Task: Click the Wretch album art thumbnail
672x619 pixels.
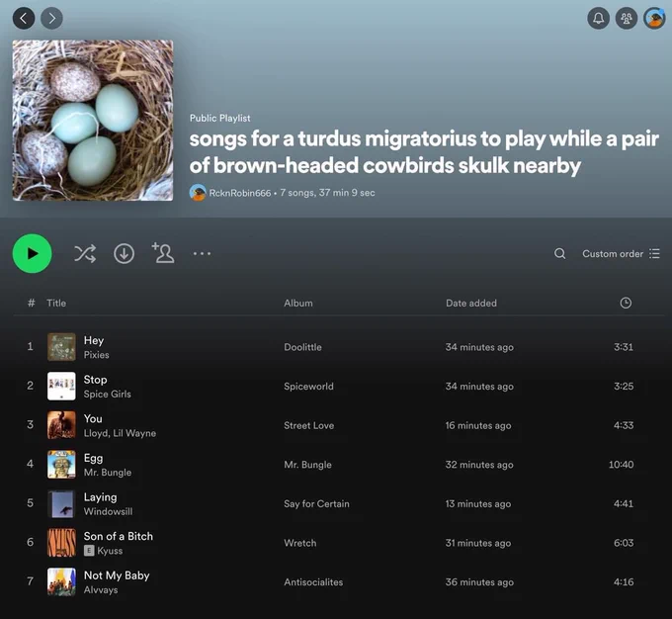Action: pos(61,543)
